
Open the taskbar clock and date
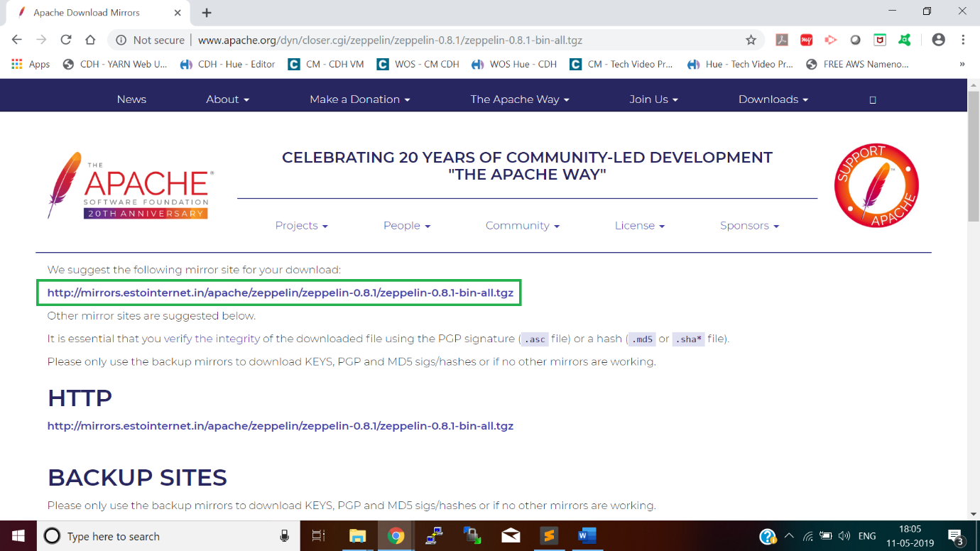(910, 536)
